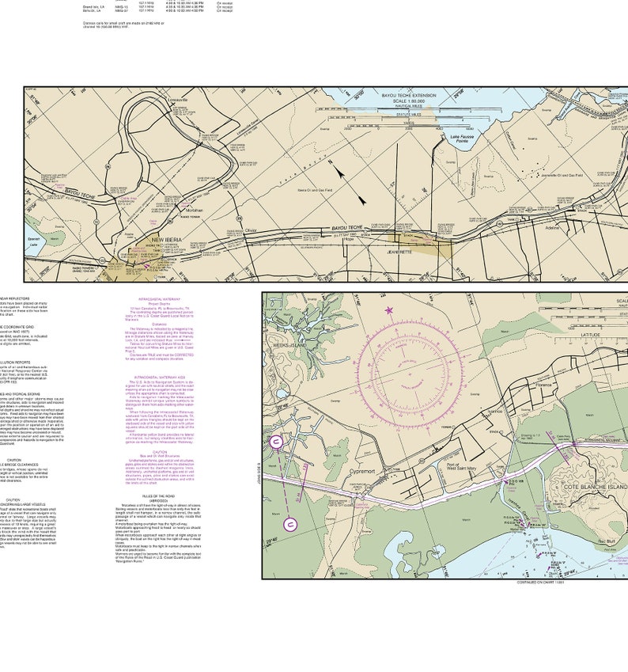Click the center cross of the magenta compass rose
This screenshot has height=672, width=628.
[410, 374]
